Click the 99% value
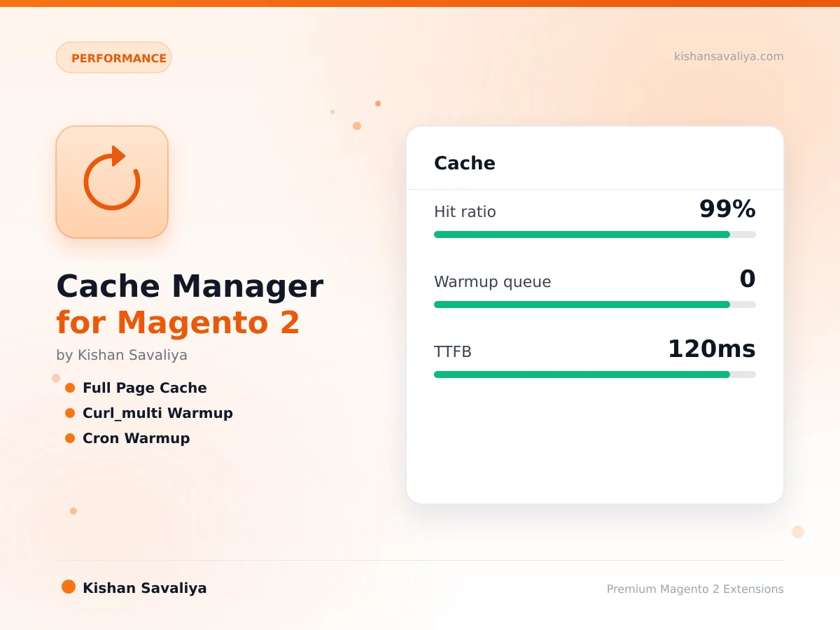 click(727, 209)
